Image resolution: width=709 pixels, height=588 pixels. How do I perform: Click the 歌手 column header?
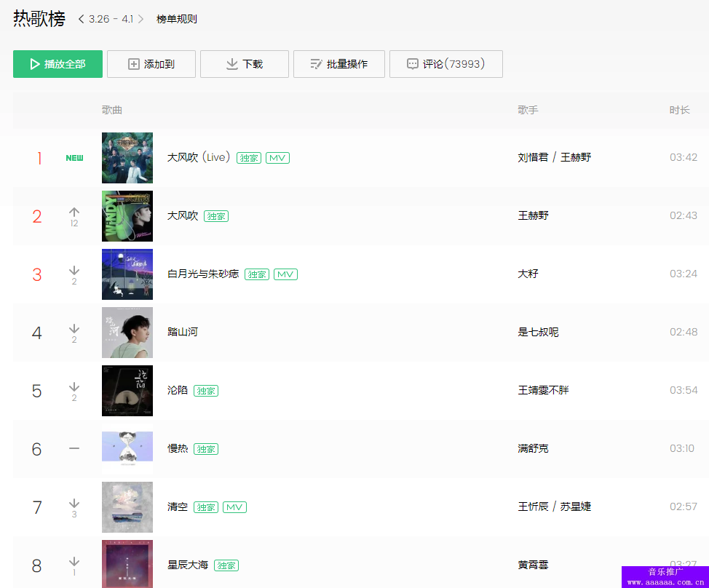point(528,111)
